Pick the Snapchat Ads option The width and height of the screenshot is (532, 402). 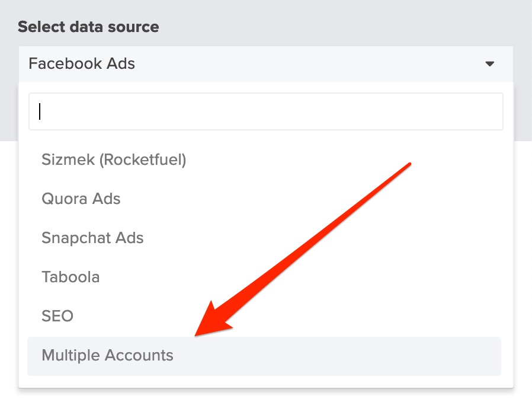click(92, 238)
